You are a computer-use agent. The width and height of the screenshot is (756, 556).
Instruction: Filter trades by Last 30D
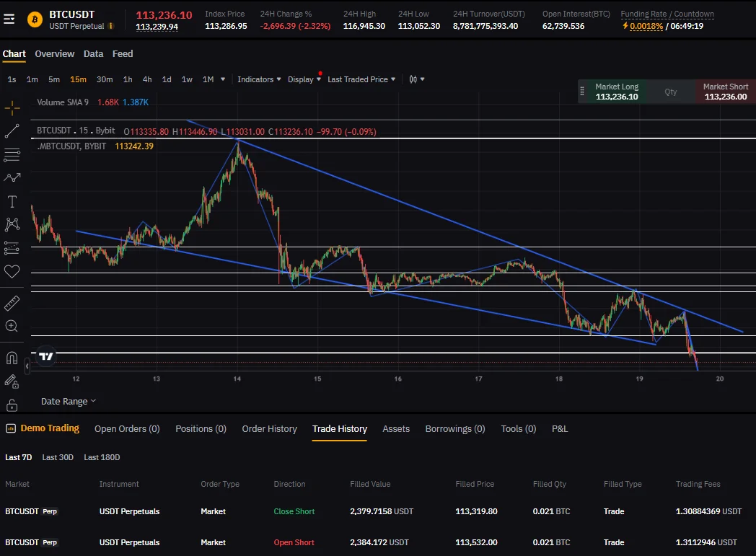tap(58, 457)
